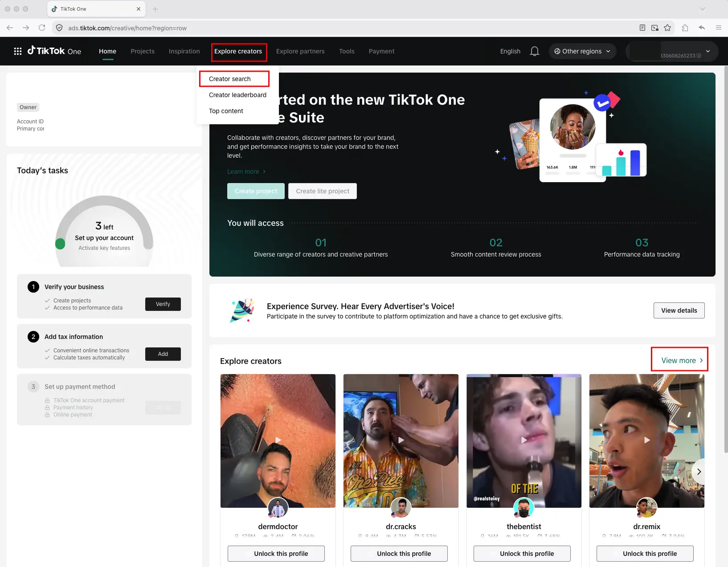The image size is (728, 567).
Task: Click the dr.cracks avatar
Action: [401, 508]
